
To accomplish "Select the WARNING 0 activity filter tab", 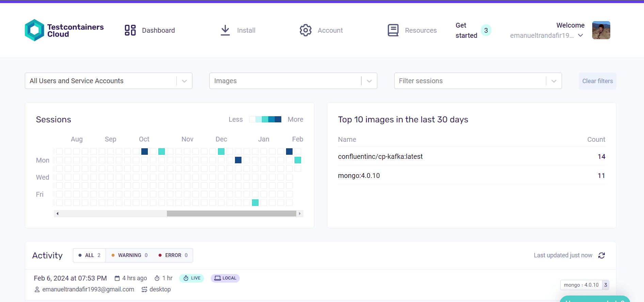I will pyautogui.click(x=129, y=255).
